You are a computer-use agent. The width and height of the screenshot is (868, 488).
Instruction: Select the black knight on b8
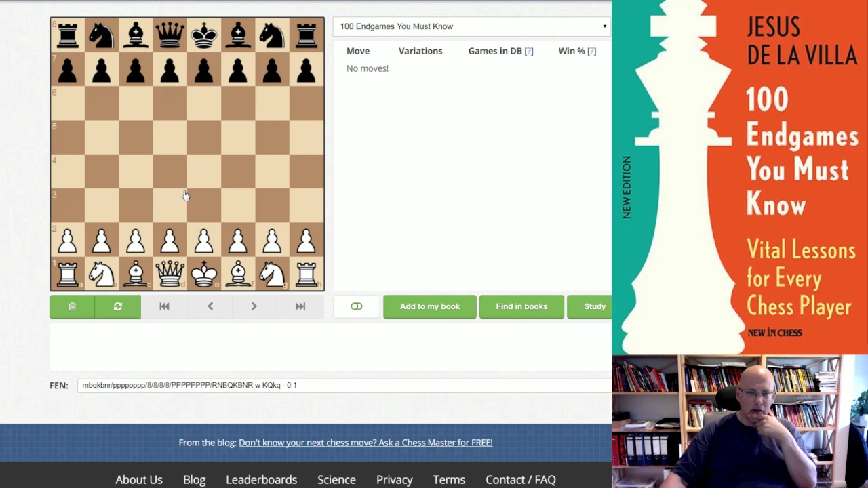(x=102, y=35)
